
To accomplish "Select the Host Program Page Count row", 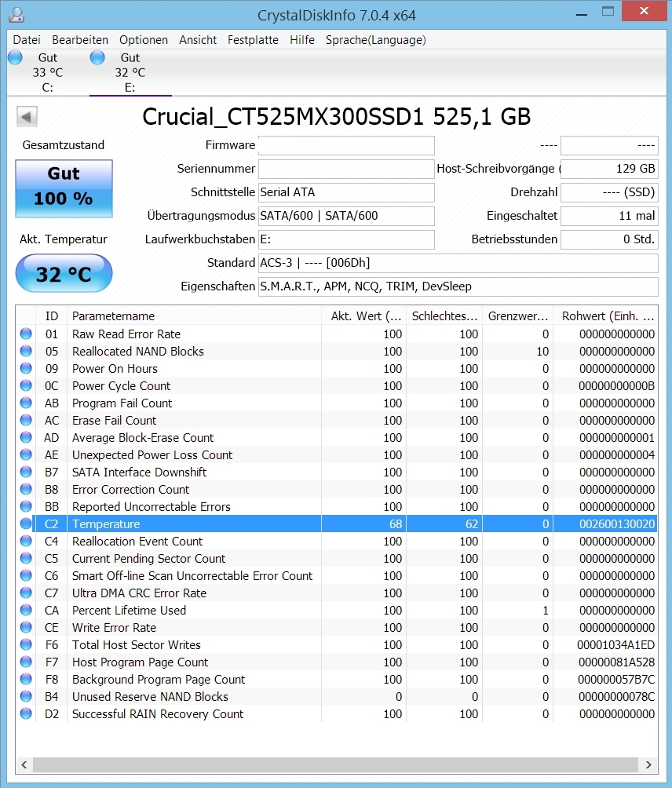I will tap(336, 662).
